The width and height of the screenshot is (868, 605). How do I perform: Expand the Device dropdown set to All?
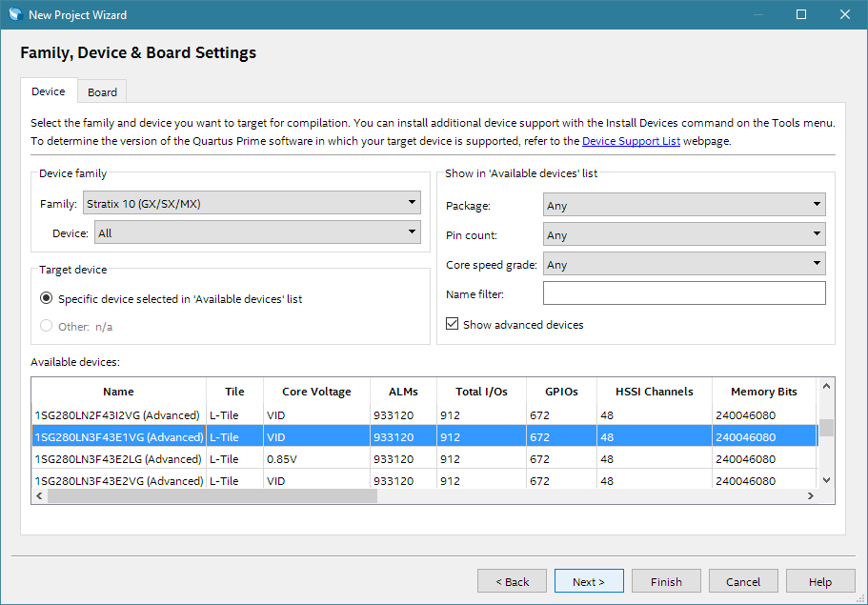(257, 232)
